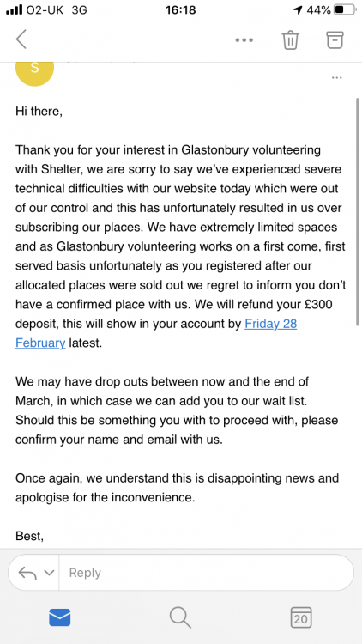
Task: Open the three-dot more options menu in header
Action: pos(244,40)
